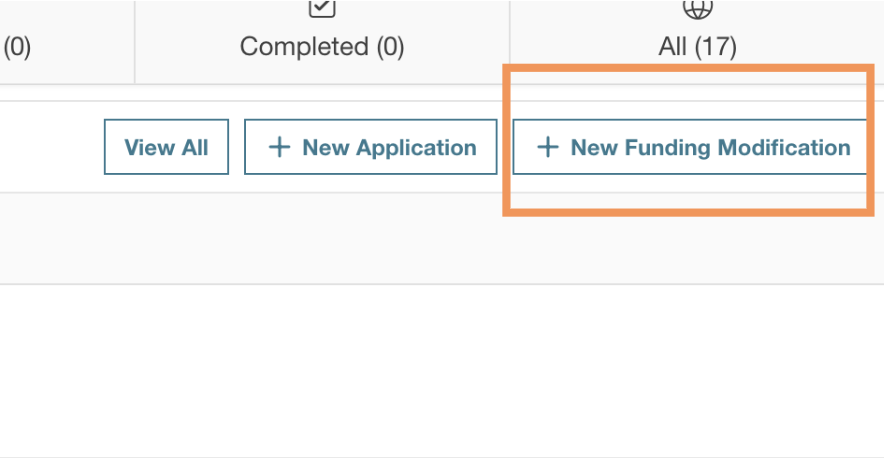Click the checkmark icon above Completed
884x458 pixels.
(x=322, y=8)
